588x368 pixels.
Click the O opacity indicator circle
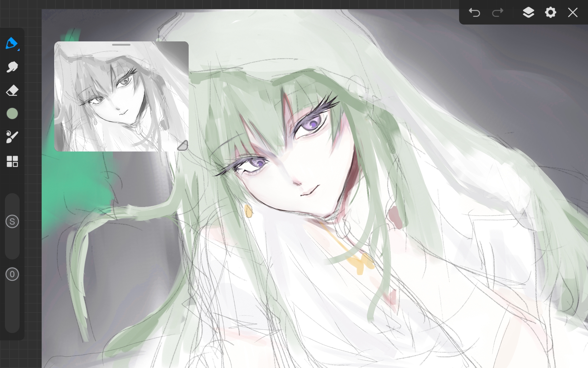tap(12, 274)
